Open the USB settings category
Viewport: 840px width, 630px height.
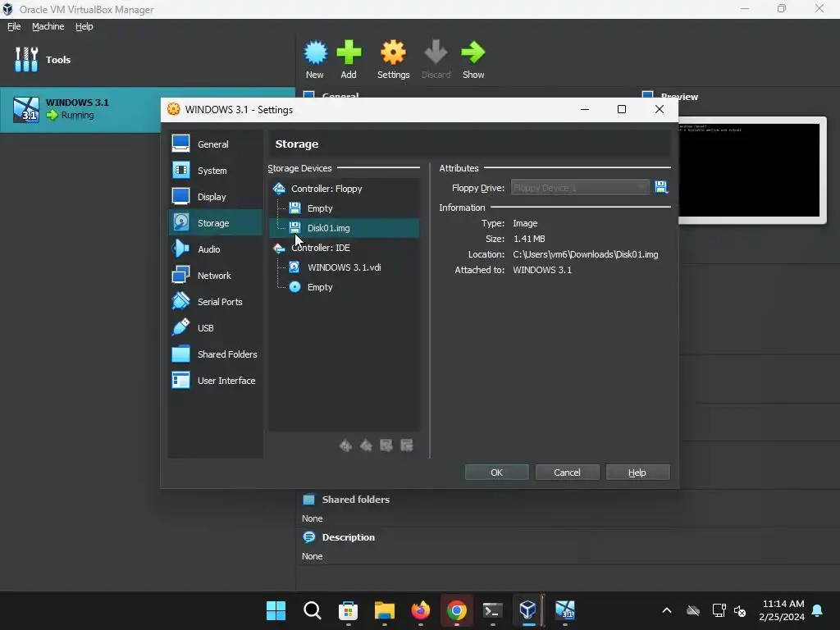216,328
